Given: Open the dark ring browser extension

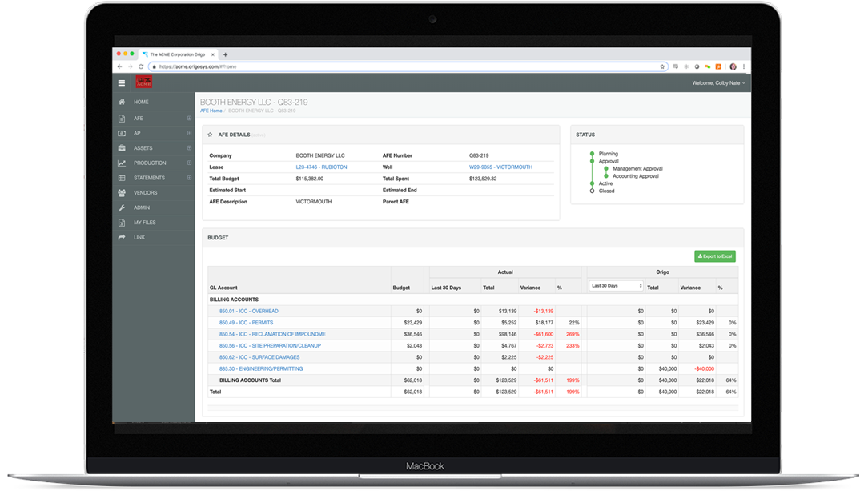Looking at the screenshot, I should [697, 66].
